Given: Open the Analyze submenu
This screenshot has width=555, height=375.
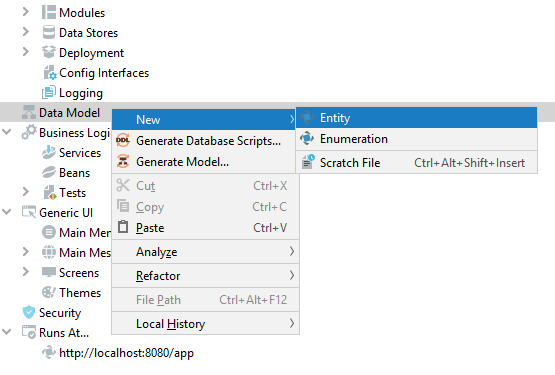Looking at the screenshot, I should [x=206, y=252].
